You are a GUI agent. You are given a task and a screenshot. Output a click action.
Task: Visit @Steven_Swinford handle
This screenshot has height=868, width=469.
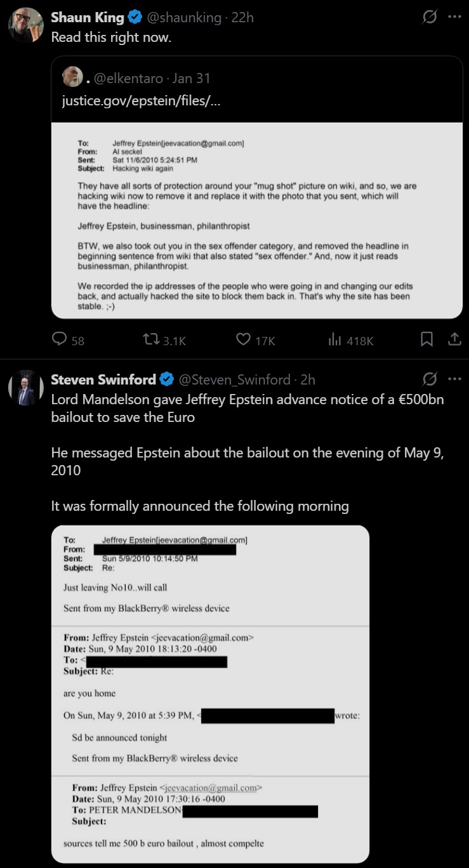tap(238, 379)
